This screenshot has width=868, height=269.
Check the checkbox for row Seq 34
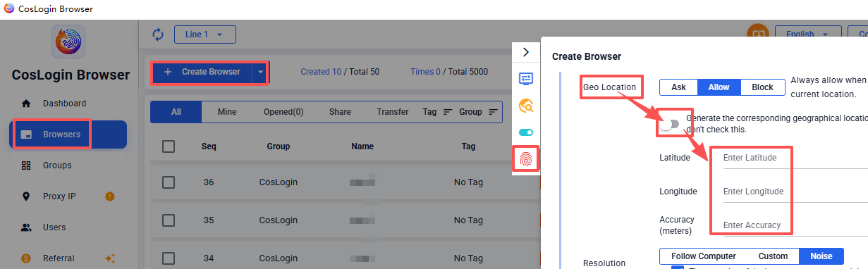pos(169,258)
